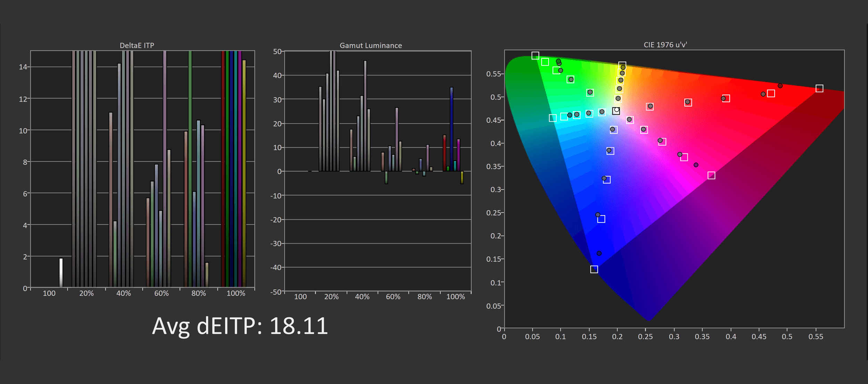
Task: Select the Avg dEITP 18.11 readout text
Action: click(240, 326)
